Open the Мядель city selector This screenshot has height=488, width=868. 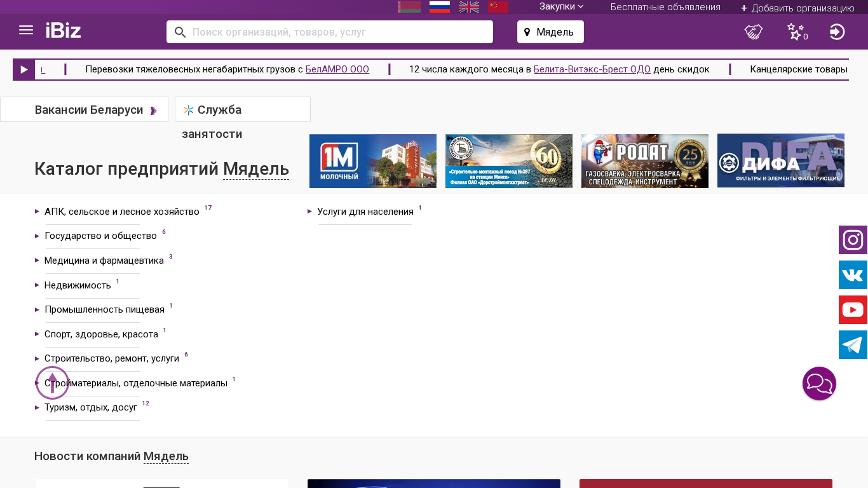(x=550, y=32)
